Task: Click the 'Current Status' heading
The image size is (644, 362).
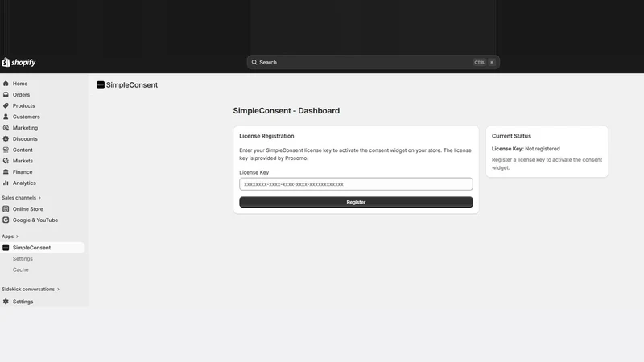Action: pos(511,136)
